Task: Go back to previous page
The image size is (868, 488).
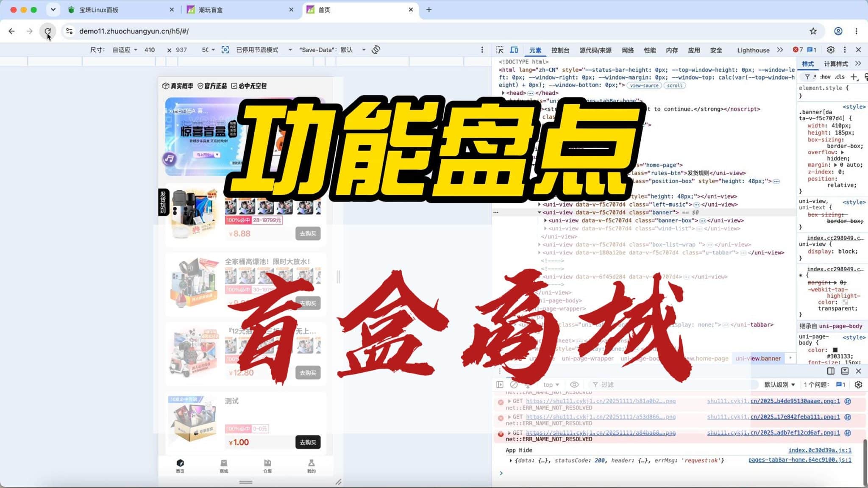Action: 12,31
